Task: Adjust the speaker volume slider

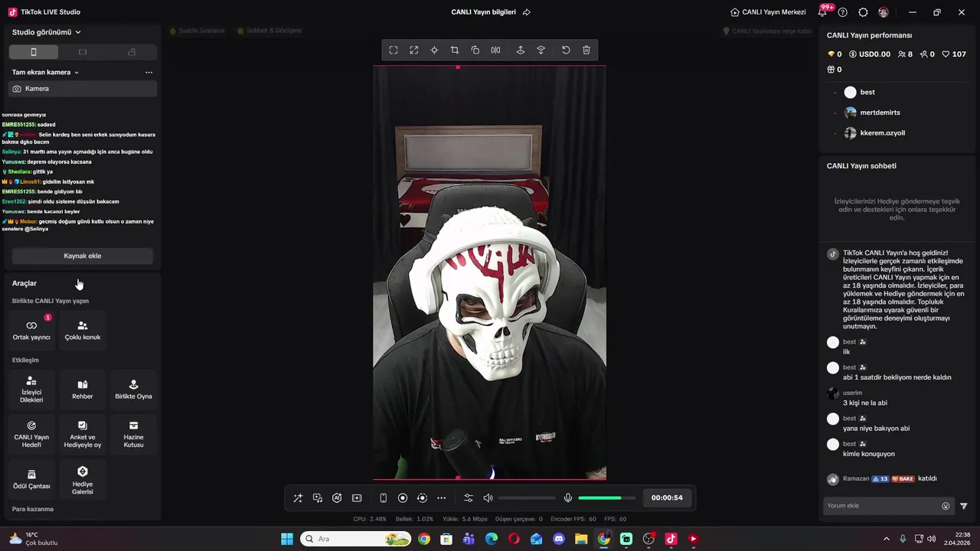Action: point(527,498)
